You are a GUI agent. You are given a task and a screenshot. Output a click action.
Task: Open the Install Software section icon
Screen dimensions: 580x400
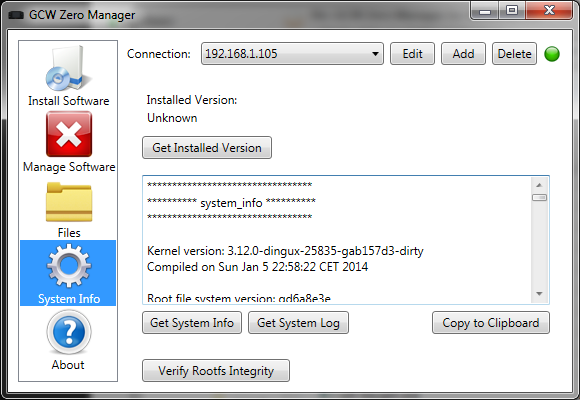[x=68, y=68]
